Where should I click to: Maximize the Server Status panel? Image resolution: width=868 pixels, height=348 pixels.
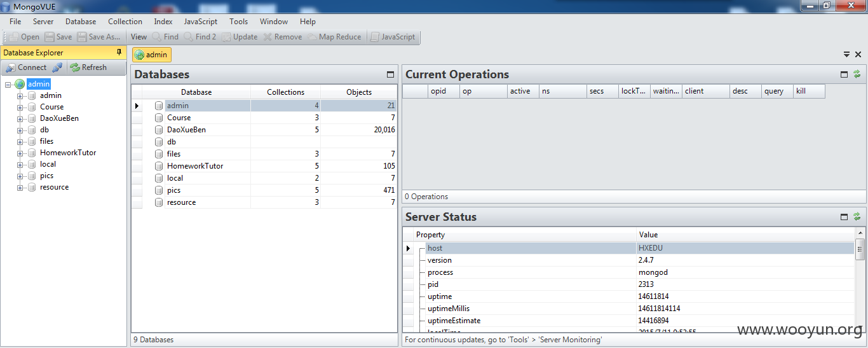(x=844, y=217)
